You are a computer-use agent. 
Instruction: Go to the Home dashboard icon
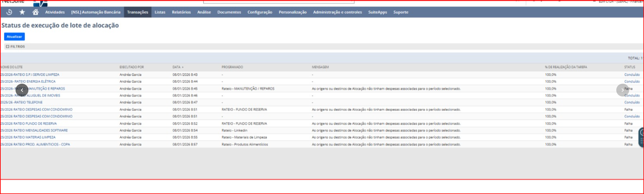35,12
